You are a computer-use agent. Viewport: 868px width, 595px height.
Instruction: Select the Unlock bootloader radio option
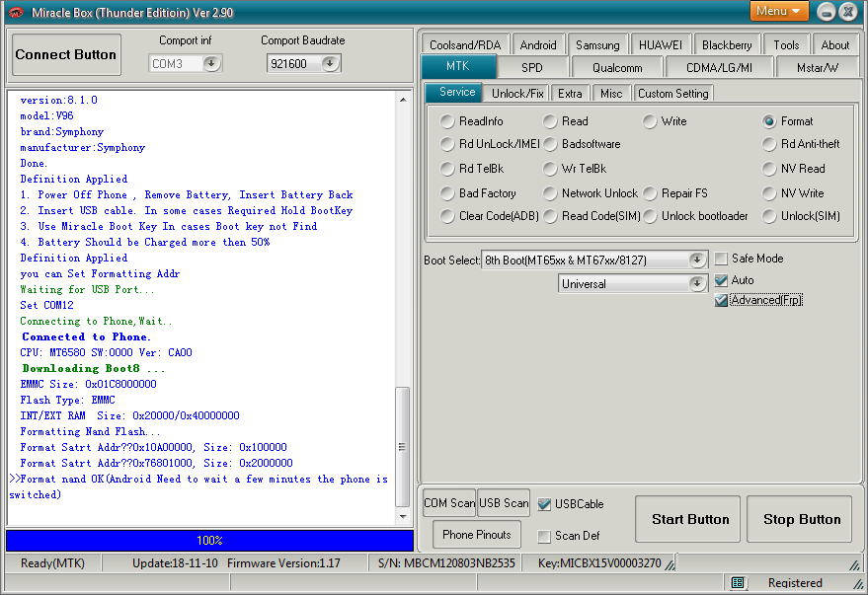tap(650, 216)
